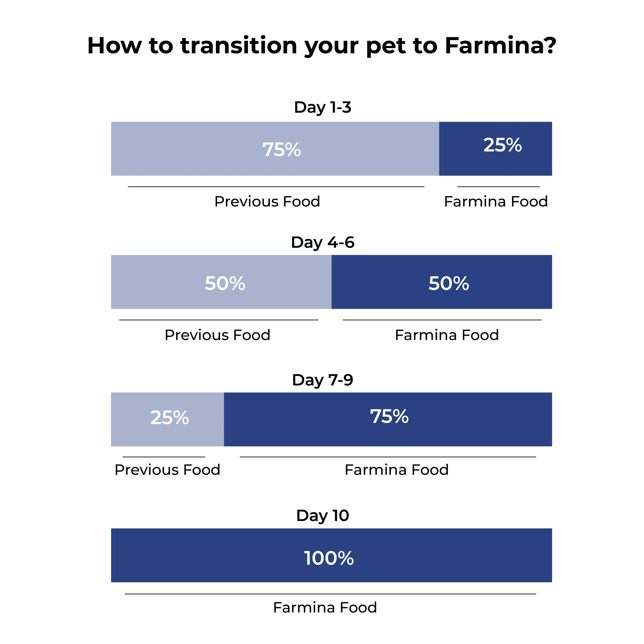Click 'Previous Food' label under Day 1-3 bar
The image size is (644, 644).
[267, 202]
